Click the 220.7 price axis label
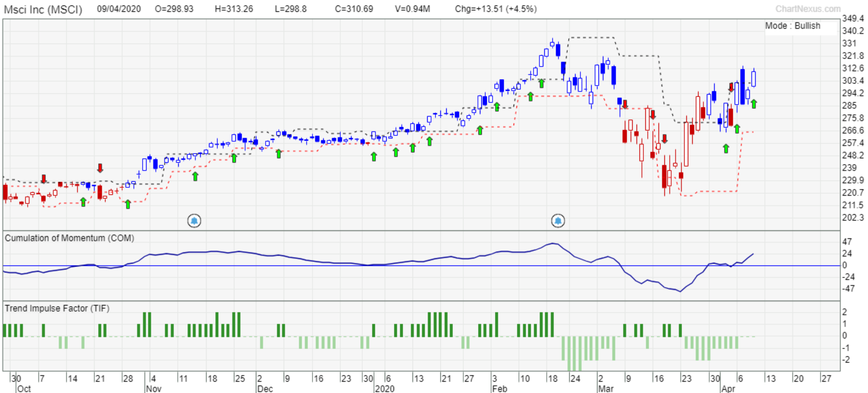 tap(853, 193)
